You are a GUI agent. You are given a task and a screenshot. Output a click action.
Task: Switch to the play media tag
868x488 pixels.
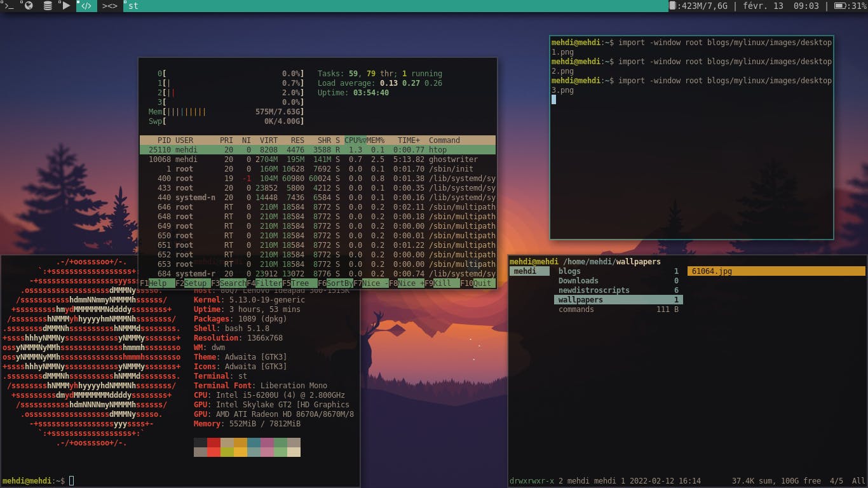66,6
